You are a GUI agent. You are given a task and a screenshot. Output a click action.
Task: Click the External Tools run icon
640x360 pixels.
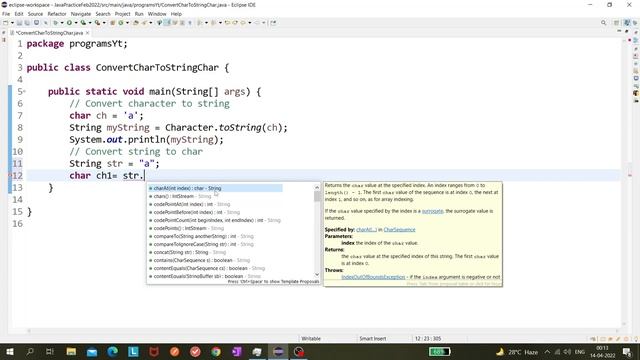click(x=98, y=23)
